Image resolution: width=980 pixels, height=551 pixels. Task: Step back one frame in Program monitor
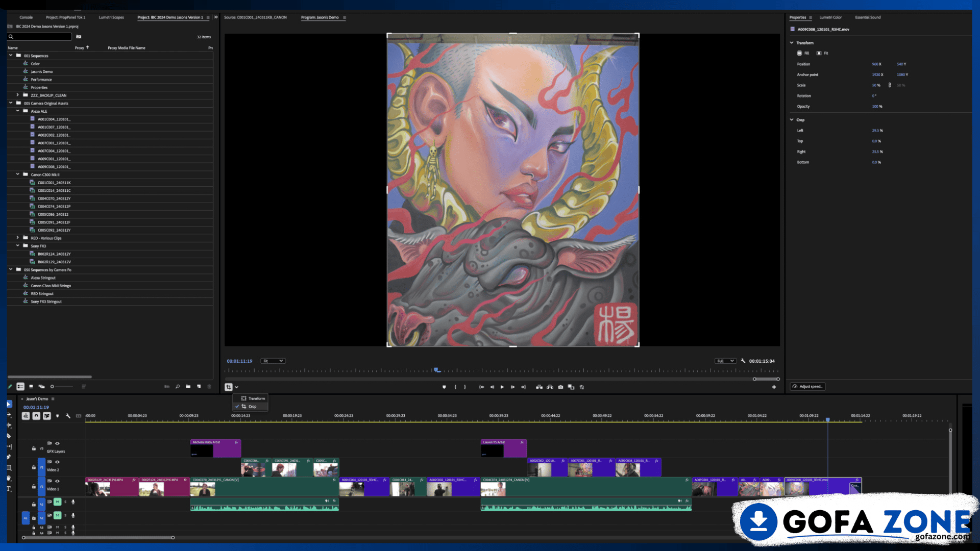(x=492, y=387)
